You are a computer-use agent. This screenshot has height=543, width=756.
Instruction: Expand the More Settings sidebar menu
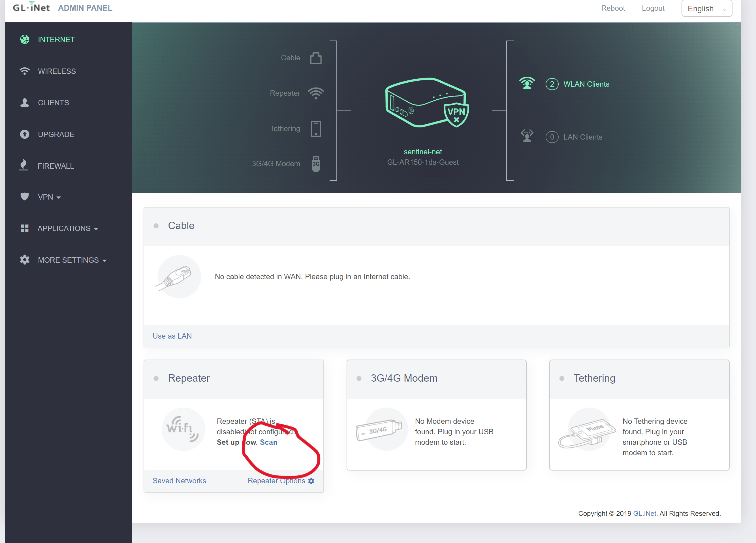pos(72,260)
